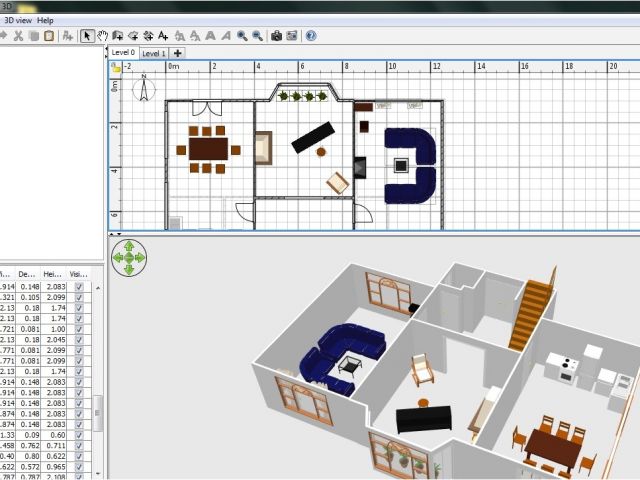The image size is (640, 480).
Task: Add a new level with plus tab
Action: coord(178,53)
